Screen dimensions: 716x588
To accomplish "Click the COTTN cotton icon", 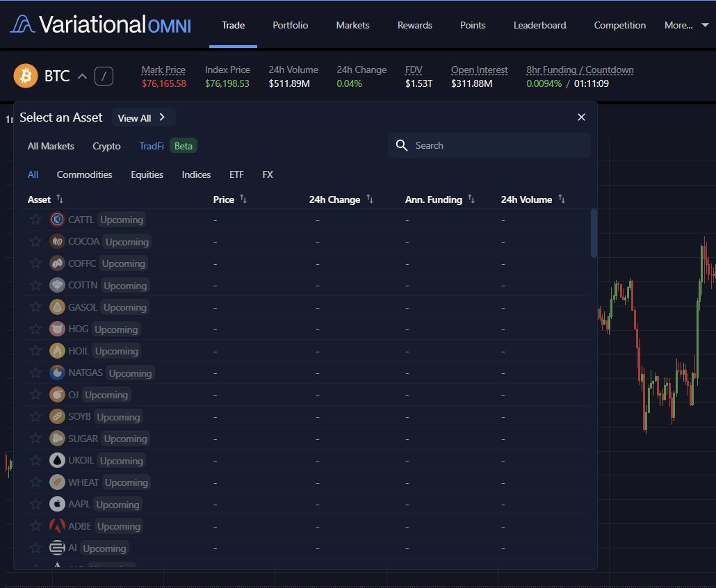I will (x=57, y=286).
